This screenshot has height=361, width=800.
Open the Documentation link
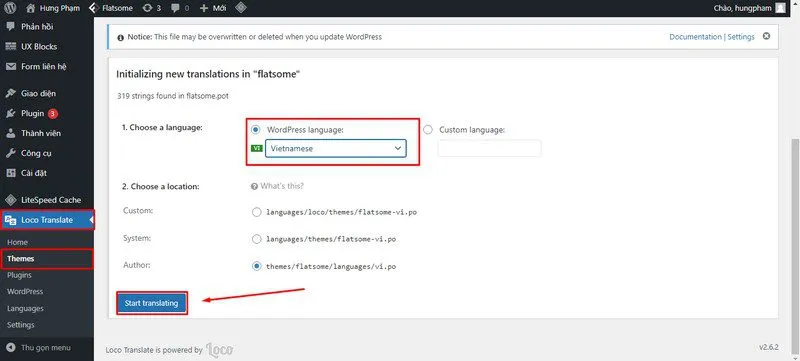click(x=695, y=37)
